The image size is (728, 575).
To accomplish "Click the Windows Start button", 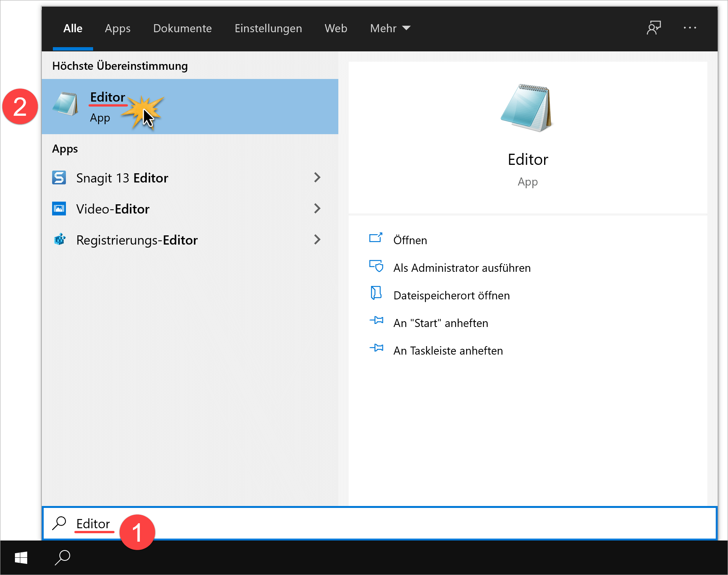I will click(x=21, y=558).
